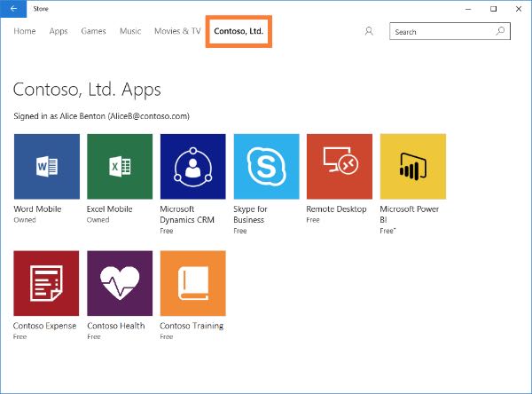This screenshot has width=532, height=394.
Task: Switch to the Apps tab
Action: (x=59, y=31)
